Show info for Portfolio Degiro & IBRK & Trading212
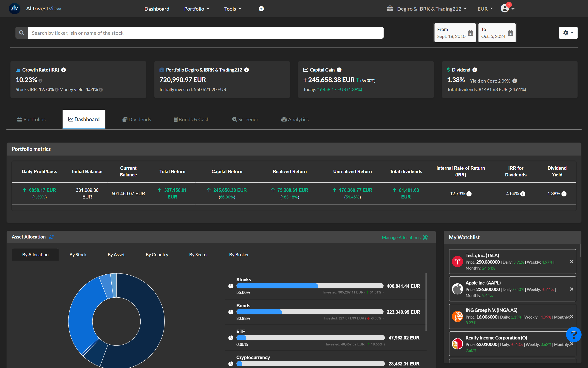Image resolution: width=588 pixels, height=368 pixels. (247, 70)
